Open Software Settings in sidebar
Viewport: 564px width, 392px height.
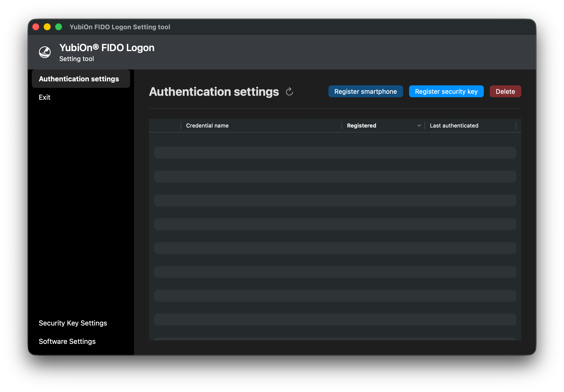[x=67, y=341]
